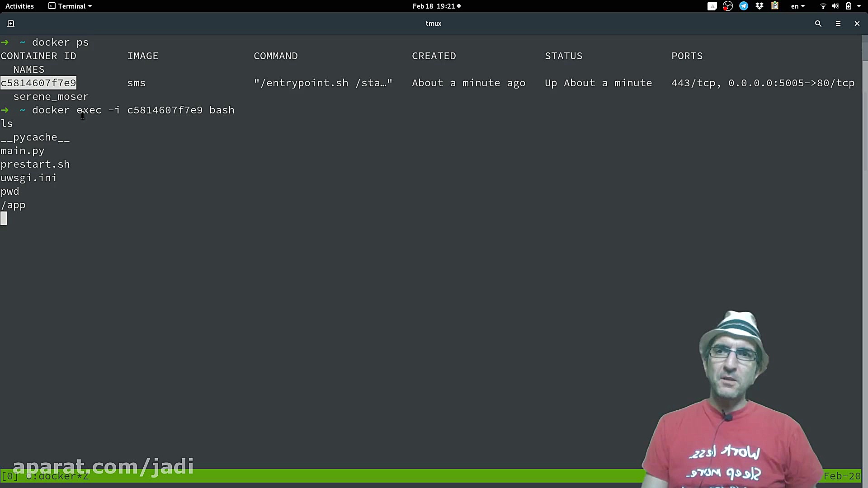Screen dimensions: 868x488
Task: Click the terminal search magnifier icon
Action: (x=818, y=23)
